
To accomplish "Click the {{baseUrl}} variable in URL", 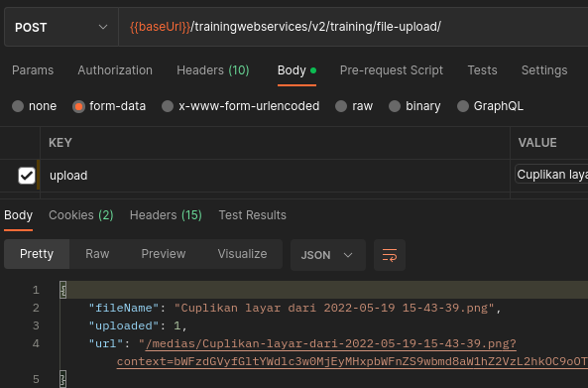I will tap(160, 27).
